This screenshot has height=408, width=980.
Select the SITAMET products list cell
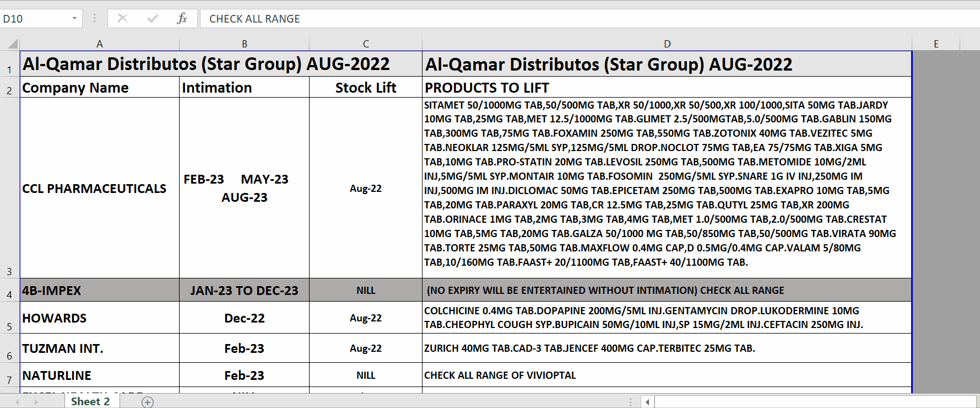(667, 188)
